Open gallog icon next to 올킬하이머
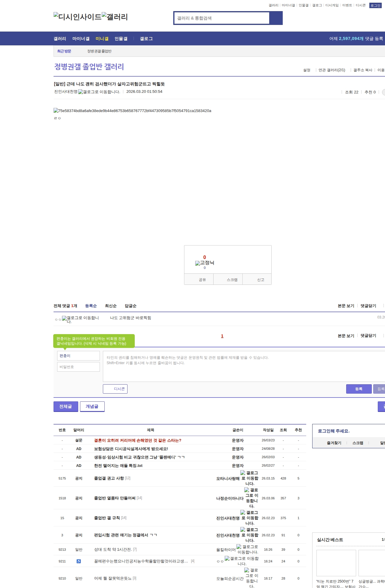The width and height of the screenshot is (385, 588). click(247, 550)
